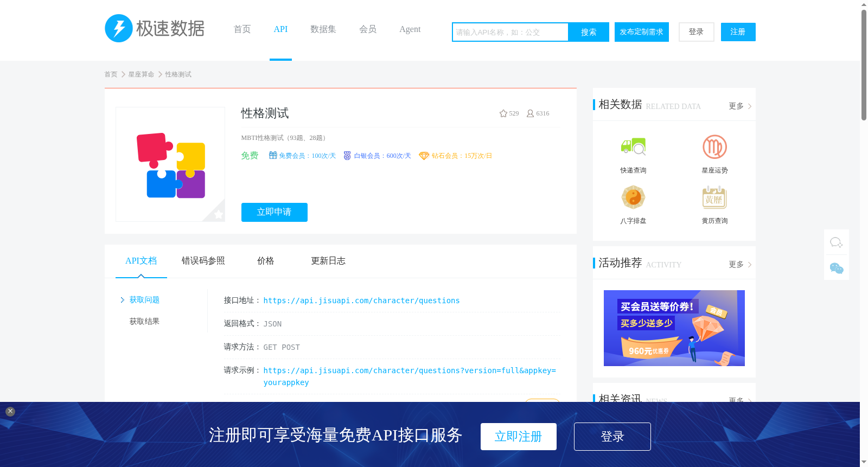
Task: Click the floating chat support icon
Action: pos(837,242)
